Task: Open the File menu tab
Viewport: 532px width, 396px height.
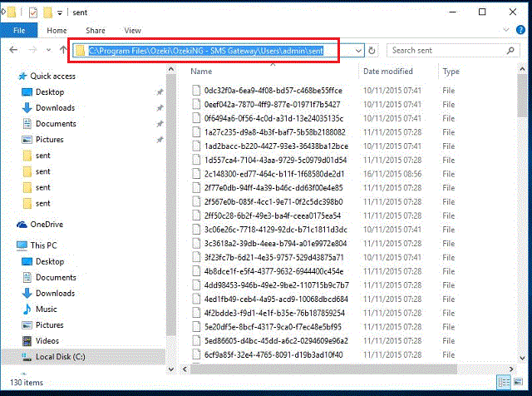Action: pyautogui.click(x=19, y=31)
